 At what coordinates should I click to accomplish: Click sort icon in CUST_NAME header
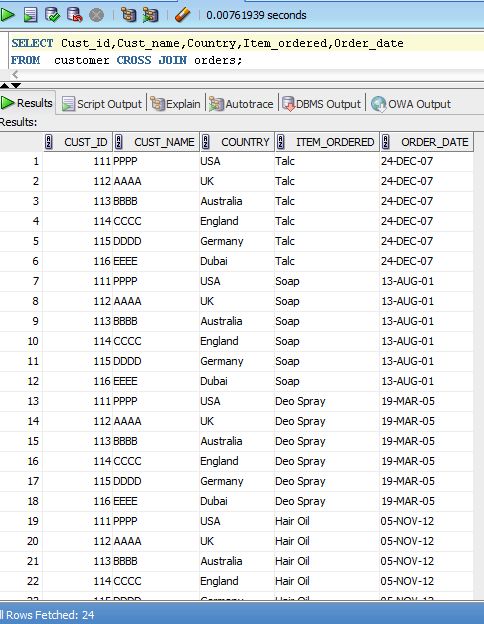pyautogui.click(x=119, y=142)
